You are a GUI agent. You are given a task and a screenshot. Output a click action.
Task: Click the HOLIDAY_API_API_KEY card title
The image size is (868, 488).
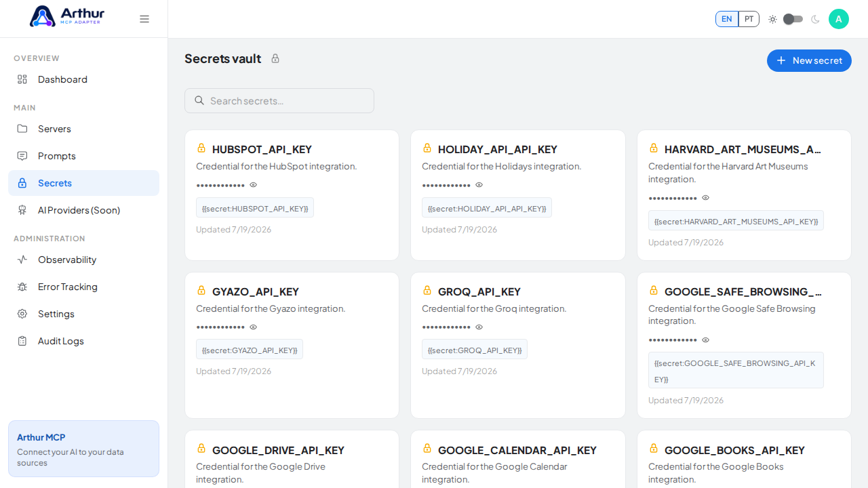(498, 149)
